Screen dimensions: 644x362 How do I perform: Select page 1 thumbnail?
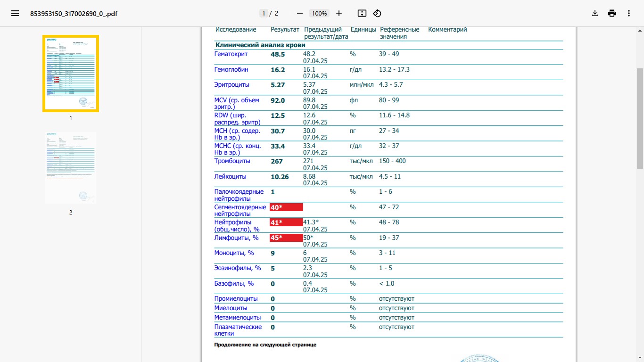coord(71,74)
